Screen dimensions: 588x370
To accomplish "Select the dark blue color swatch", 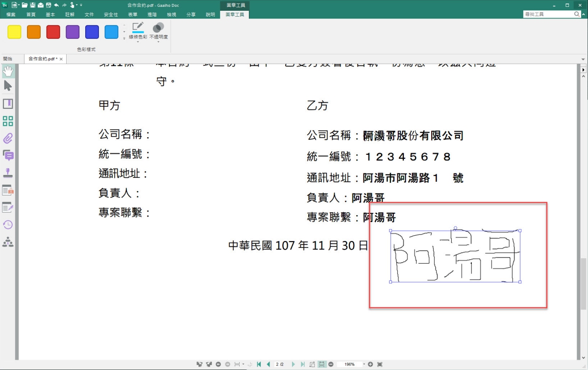I will 92,32.
